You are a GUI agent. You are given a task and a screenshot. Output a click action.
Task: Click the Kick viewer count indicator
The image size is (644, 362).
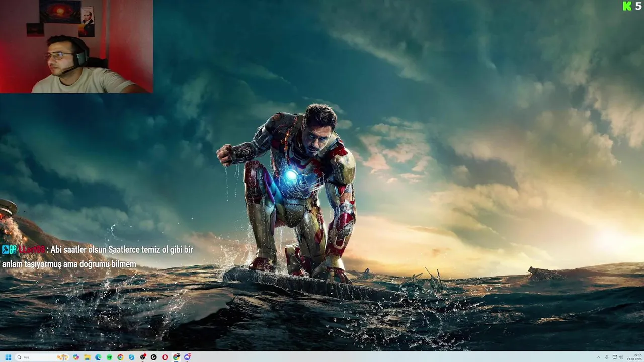(632, 6)
